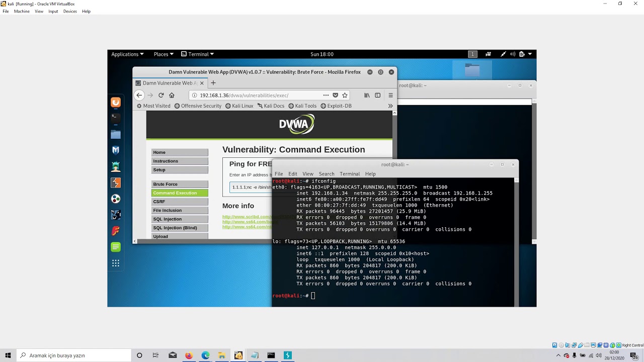Viewport: 644px width, 362px height.
Task: Click the IP address input containing 1.1.1.1
Action: (251, 187)
